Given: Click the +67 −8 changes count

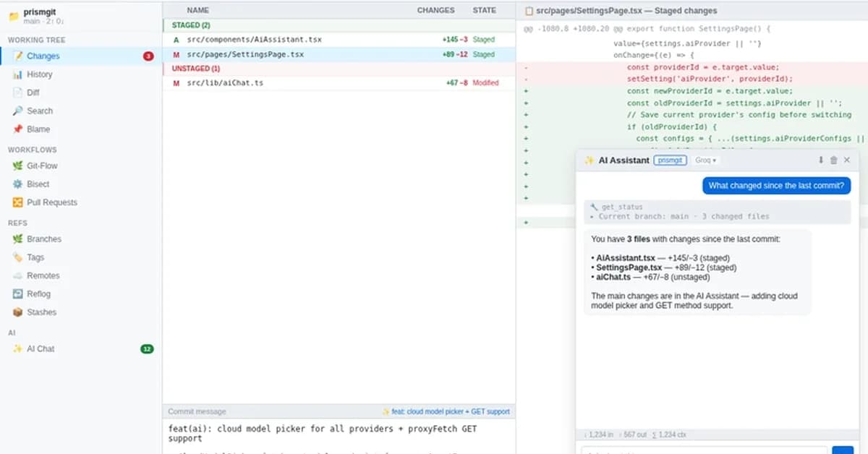Looking at the screenshot, I should [457, 83].
